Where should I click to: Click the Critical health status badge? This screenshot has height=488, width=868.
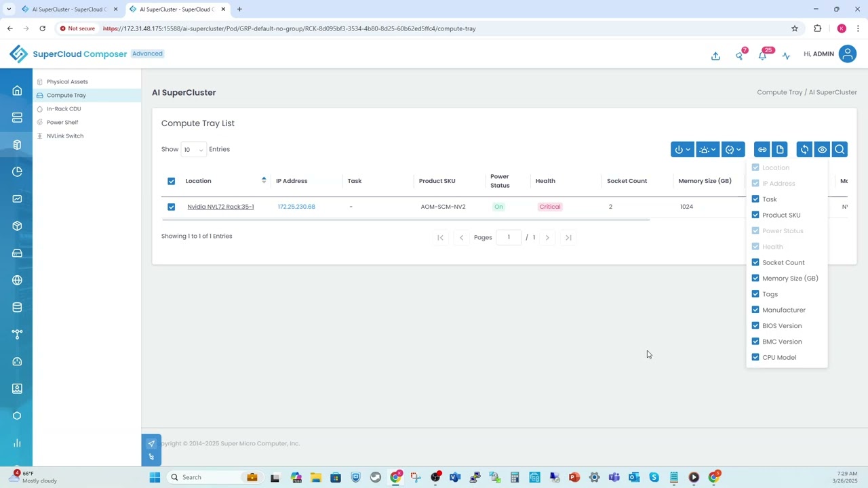pos(550,207)
